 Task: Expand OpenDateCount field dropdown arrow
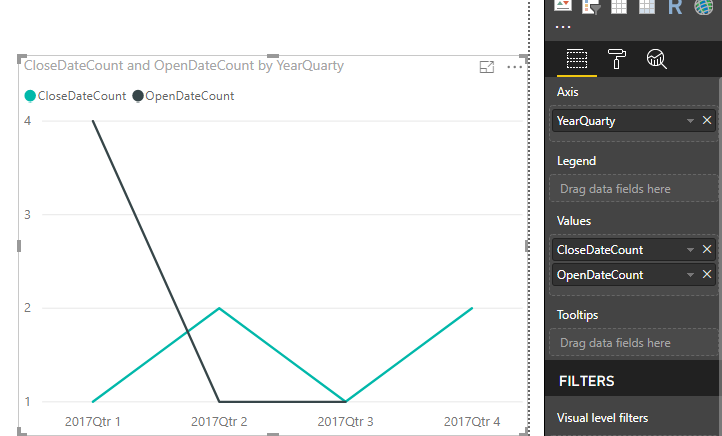(690, 275)
